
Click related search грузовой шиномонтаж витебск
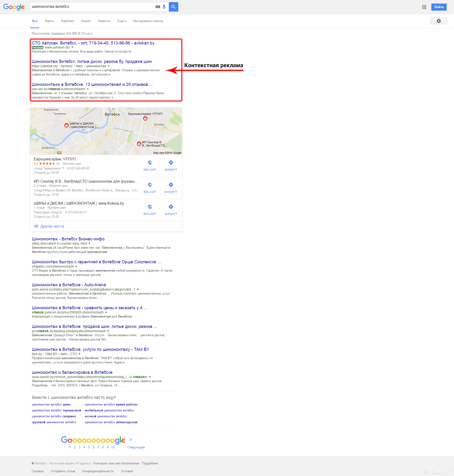[x=54, y=422]
